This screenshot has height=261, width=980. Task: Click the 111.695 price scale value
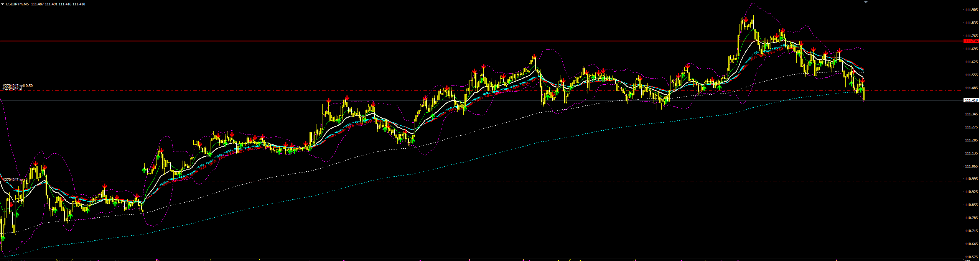pos(971,49)
